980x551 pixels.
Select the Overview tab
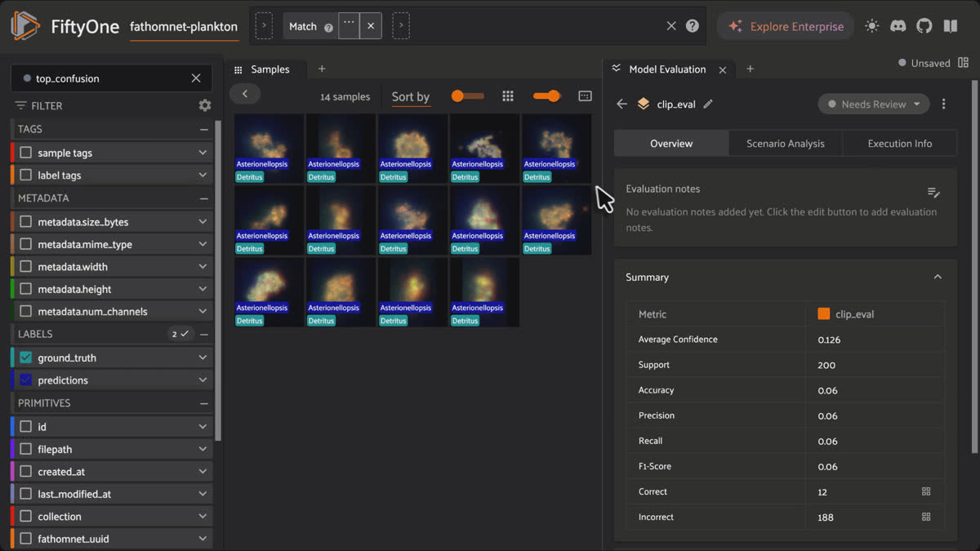click(671, 144)
